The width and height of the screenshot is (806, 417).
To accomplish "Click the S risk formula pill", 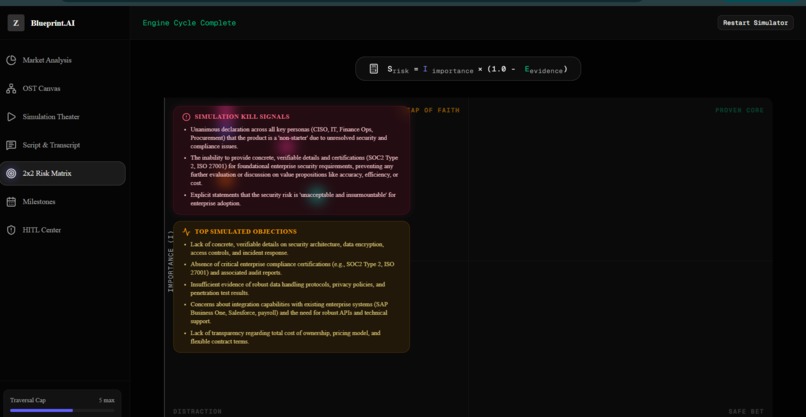I will pyautogui.click(x=468, y=69).
